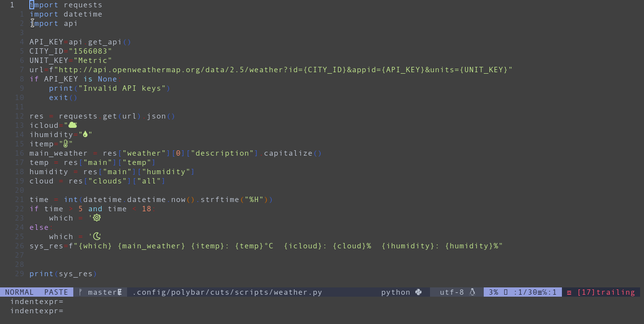Click the PASTE indicator in the status line
Image resolution: width=644 pixels, height=324 pixels.
pyautogui.click(x=56, y=292)
